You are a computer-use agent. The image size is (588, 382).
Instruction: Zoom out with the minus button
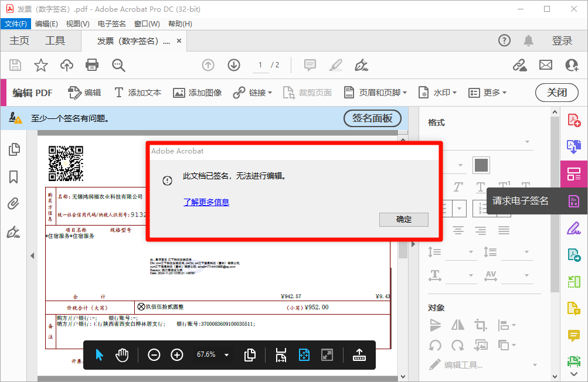coord(154,354)
